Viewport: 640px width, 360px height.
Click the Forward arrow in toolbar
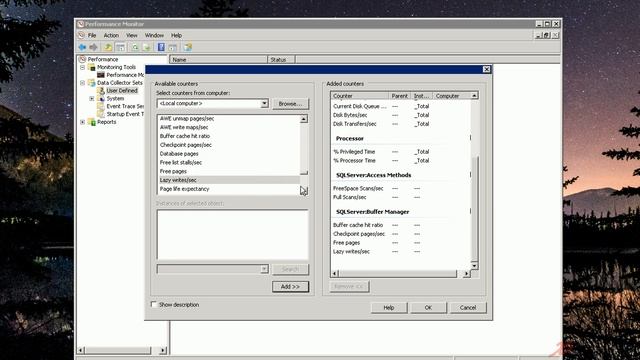click(x=93, y=47)
